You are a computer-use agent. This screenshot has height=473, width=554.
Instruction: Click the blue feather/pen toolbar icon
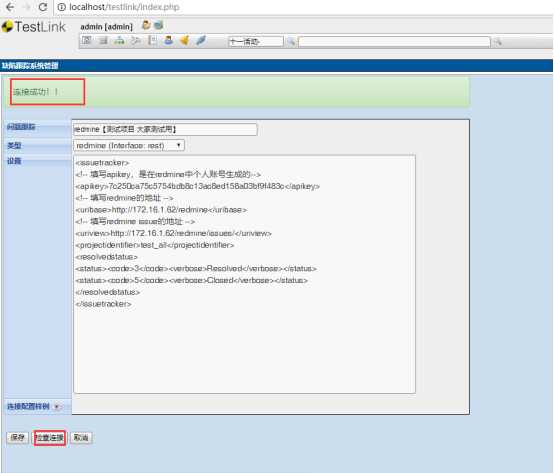click(x=201, y=40)
